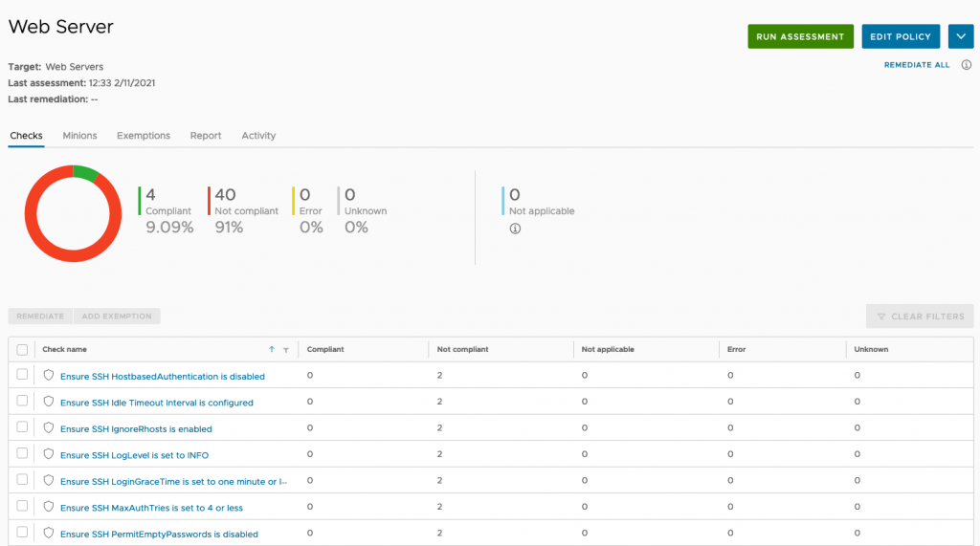Screen dimensions: 980x546
Task: Click info icon next to Remediate All
Action: [967, 65]
